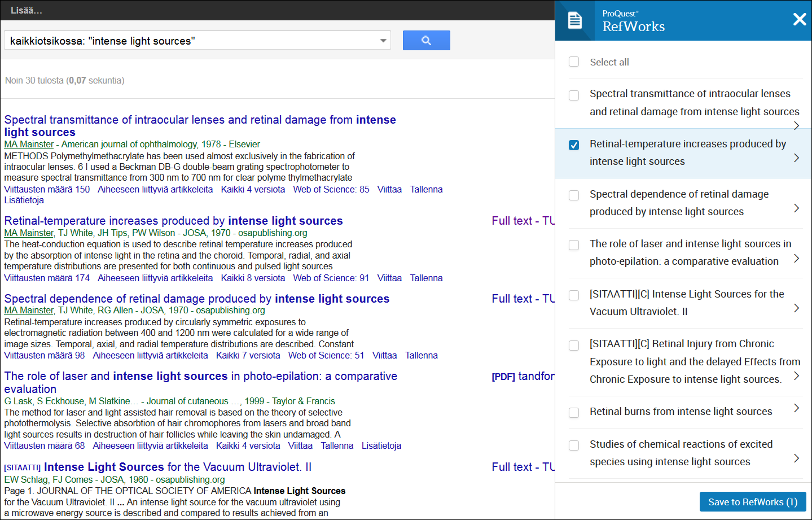
Task: Check 'Spectral dependence of retinal damage' checkbox
Action: coord(574,195)
